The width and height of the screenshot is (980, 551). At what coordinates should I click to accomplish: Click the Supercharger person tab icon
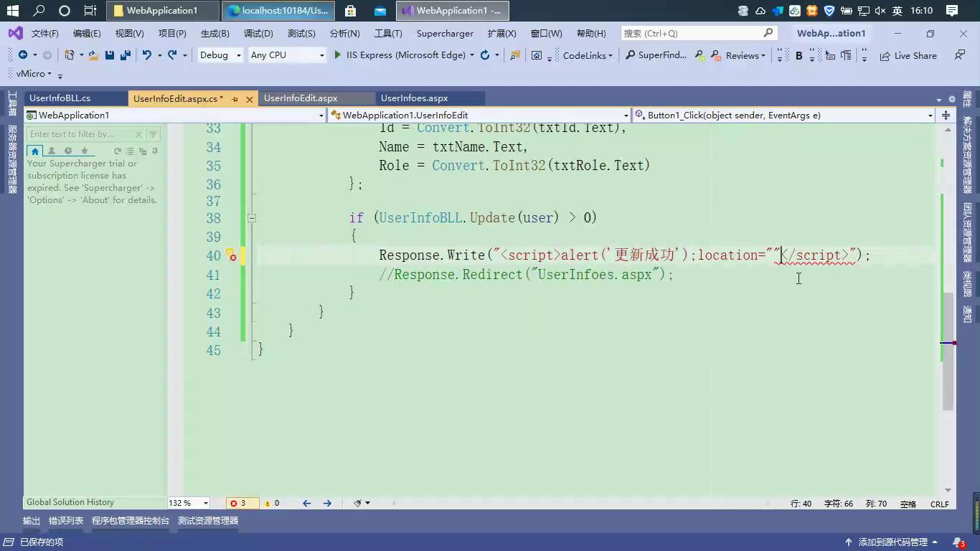51,151
